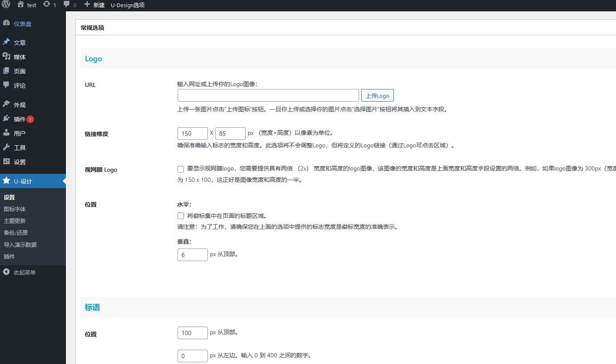Click the Dashboard gauge icon
Viewport: 616px width, 364px height.
(6, 24)
